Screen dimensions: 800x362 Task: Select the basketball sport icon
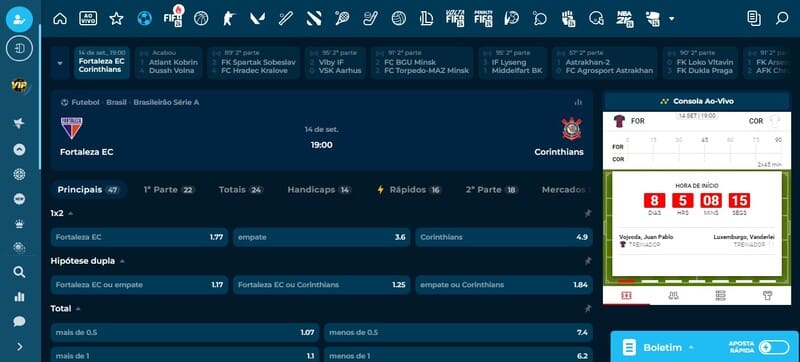(201, 19)
